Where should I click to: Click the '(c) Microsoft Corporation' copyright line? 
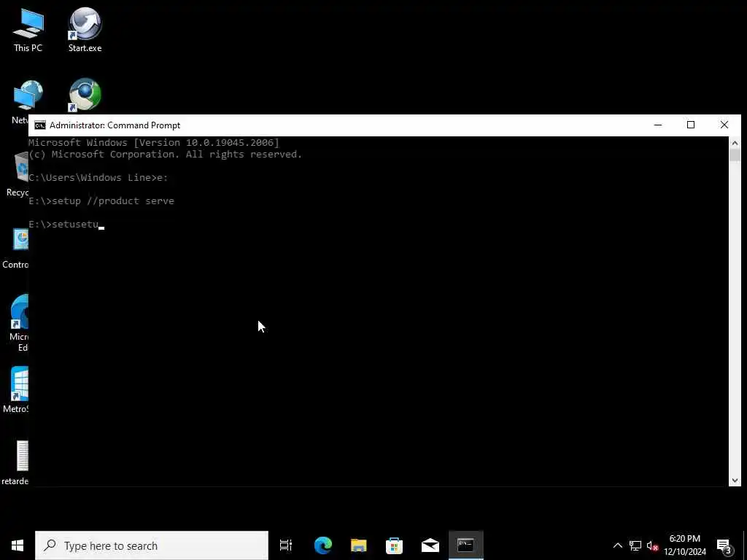(166, 155)
